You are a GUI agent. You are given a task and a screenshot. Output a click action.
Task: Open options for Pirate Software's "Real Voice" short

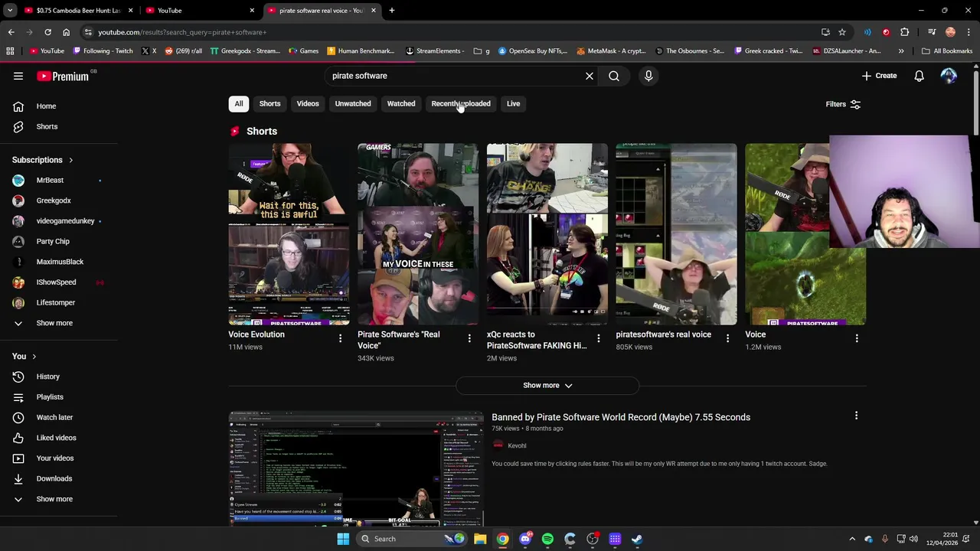coord(469,338)
